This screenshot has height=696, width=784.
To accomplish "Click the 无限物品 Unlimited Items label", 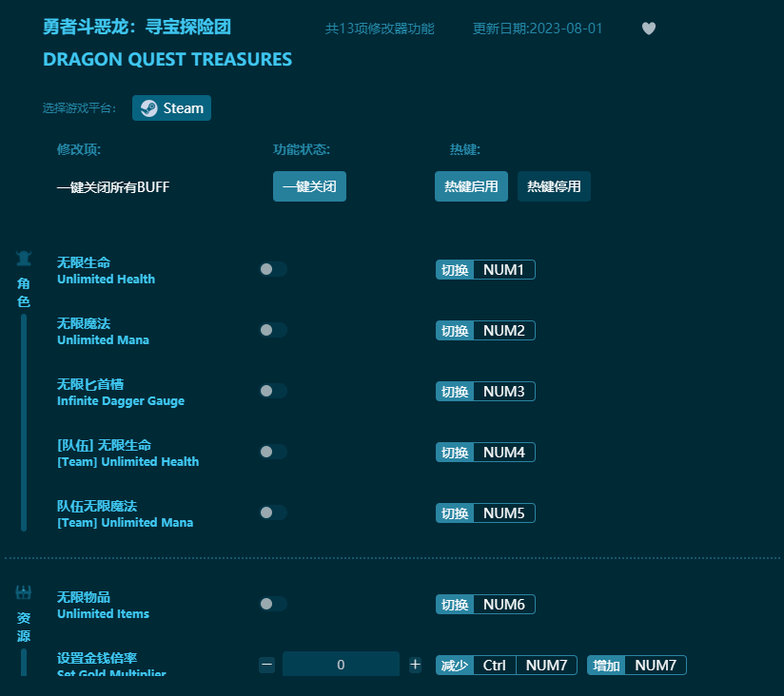I will point(103,606).
